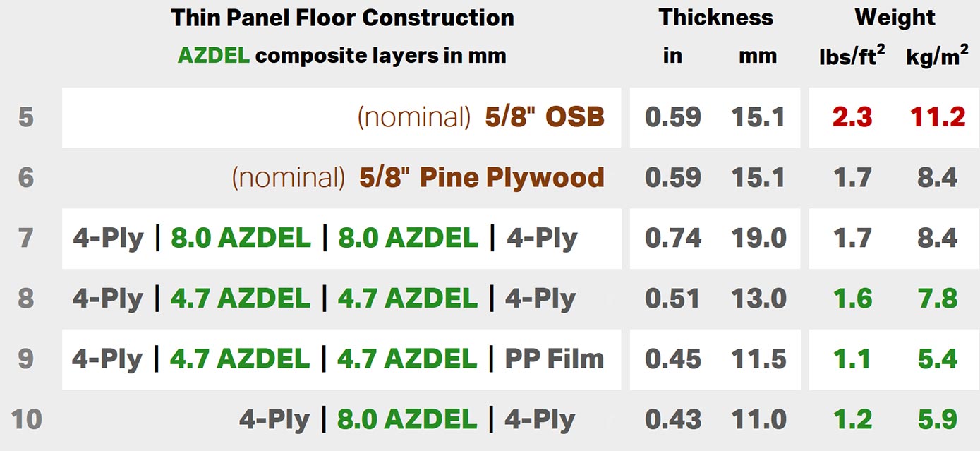Click the 19.0 mm thickness value
This screenshot has width=980, height=451.
pos(758,238)
